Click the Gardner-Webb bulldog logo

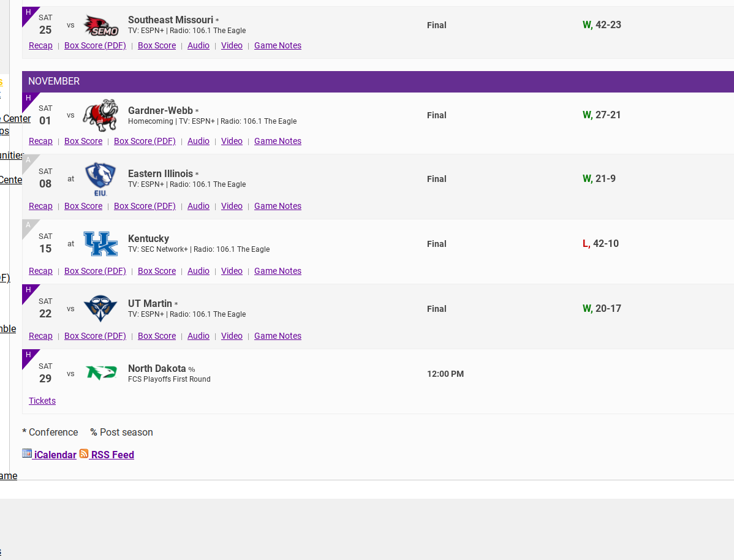(x=100, y=115)
